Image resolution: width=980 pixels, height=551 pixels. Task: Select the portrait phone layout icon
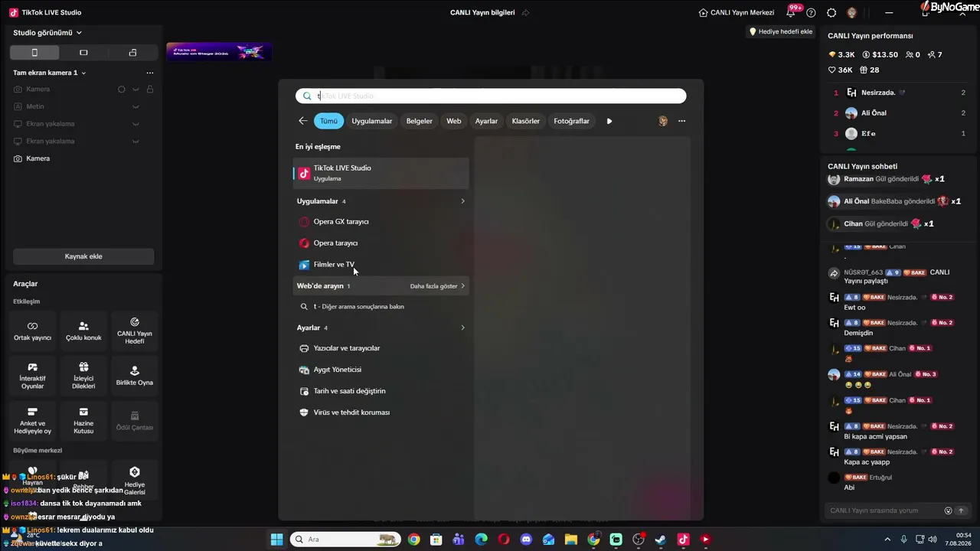(34, 53)
